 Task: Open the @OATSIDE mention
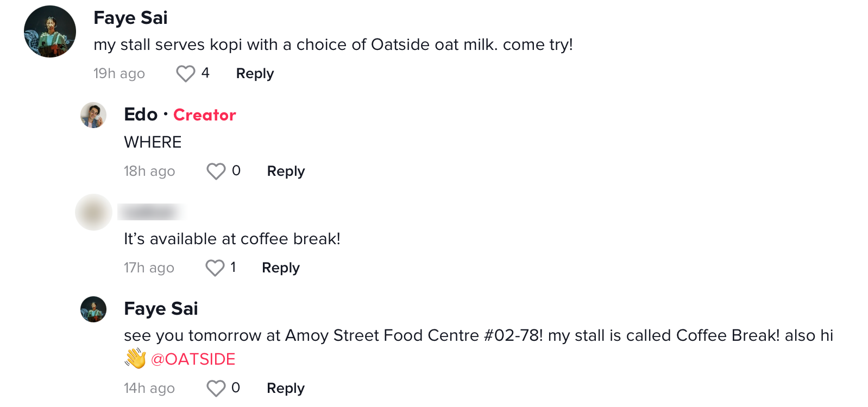point(193,359)
